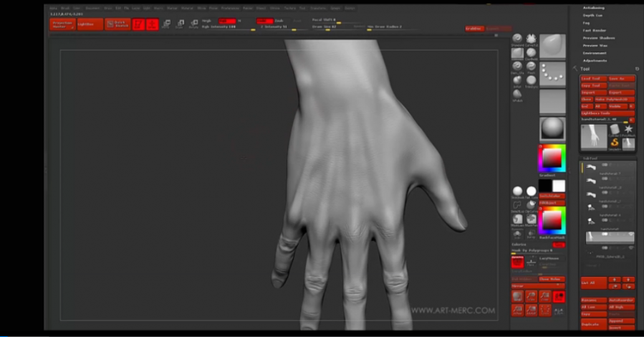
Task: Click the List All subtool button
Action: coord(593,282)
